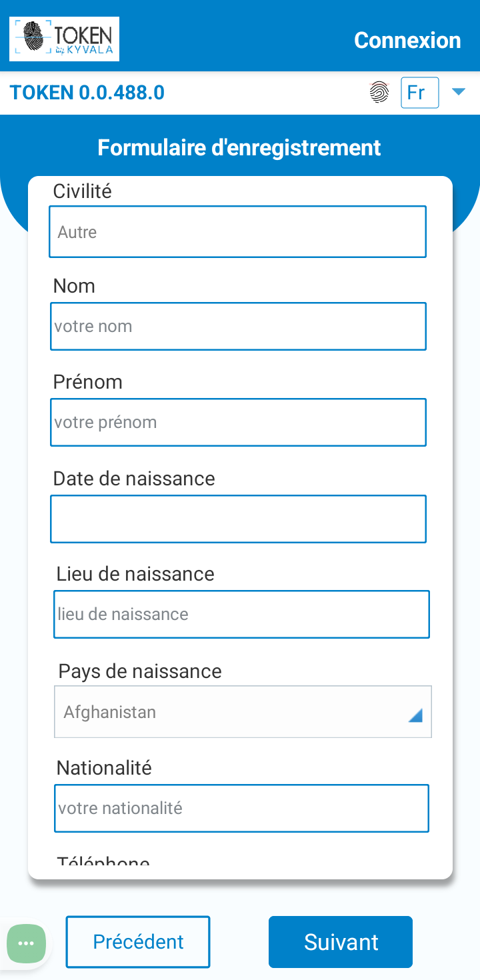Select the Fr language box
Viewport: 480px width, 980px height.
pos(419,93)
